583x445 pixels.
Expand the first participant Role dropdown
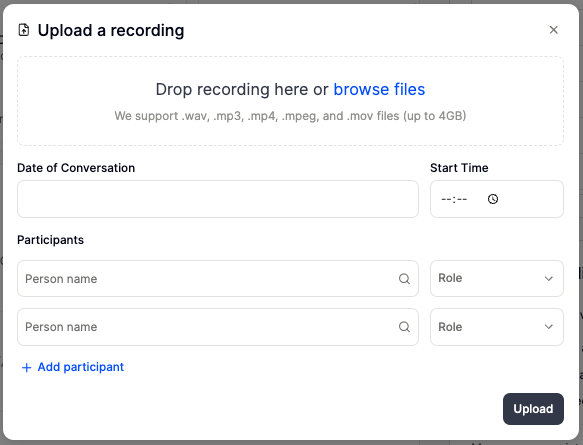497,278
